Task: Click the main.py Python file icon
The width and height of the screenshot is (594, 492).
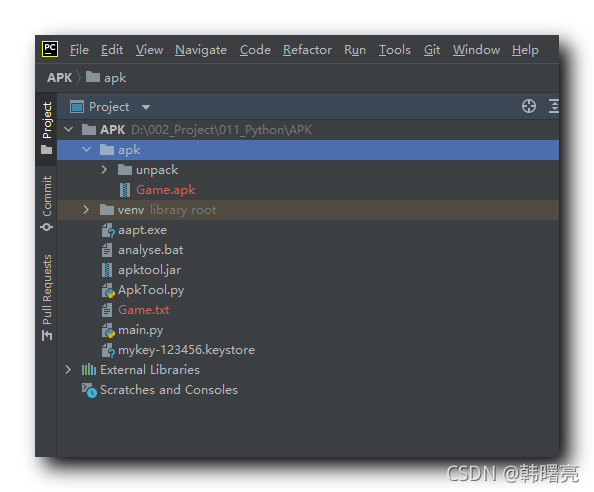Action: click(108, 331)
